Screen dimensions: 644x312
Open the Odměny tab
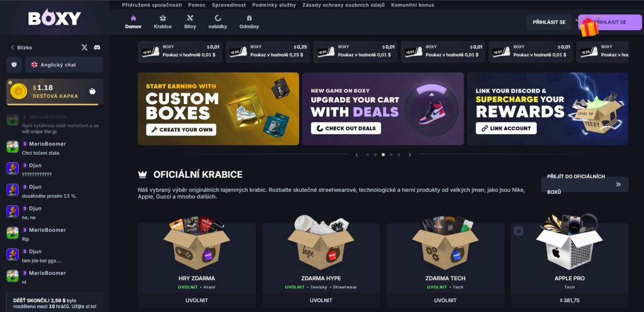pos(249,22)
